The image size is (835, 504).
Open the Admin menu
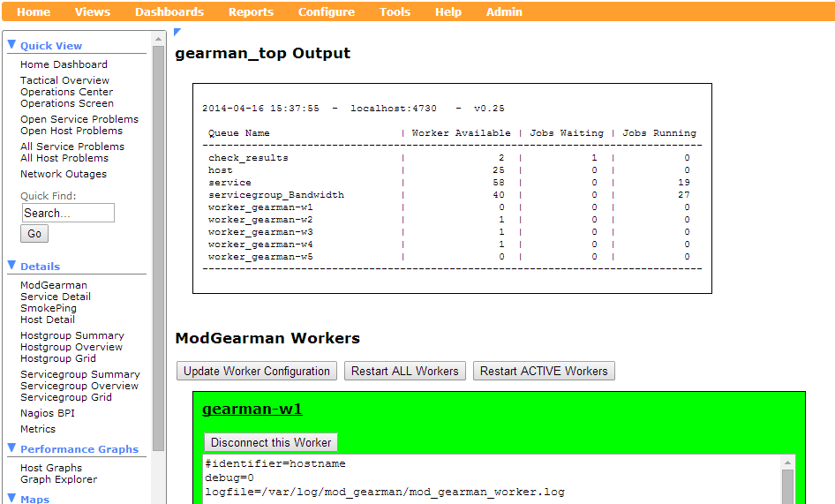[504, 11]
